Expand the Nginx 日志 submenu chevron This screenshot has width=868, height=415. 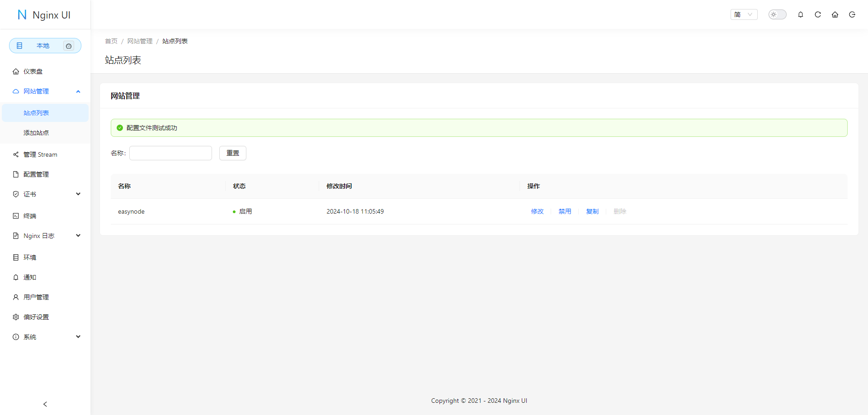[78, 236]
